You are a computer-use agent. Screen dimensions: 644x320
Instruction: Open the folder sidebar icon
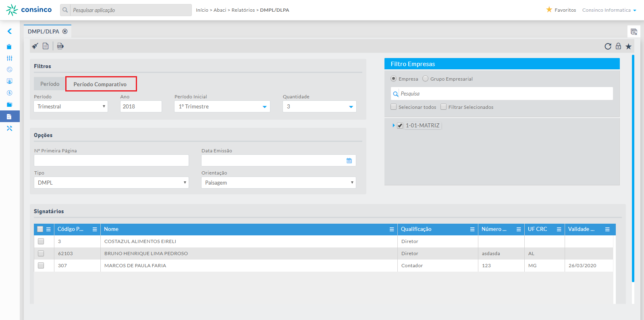point(9,104)
